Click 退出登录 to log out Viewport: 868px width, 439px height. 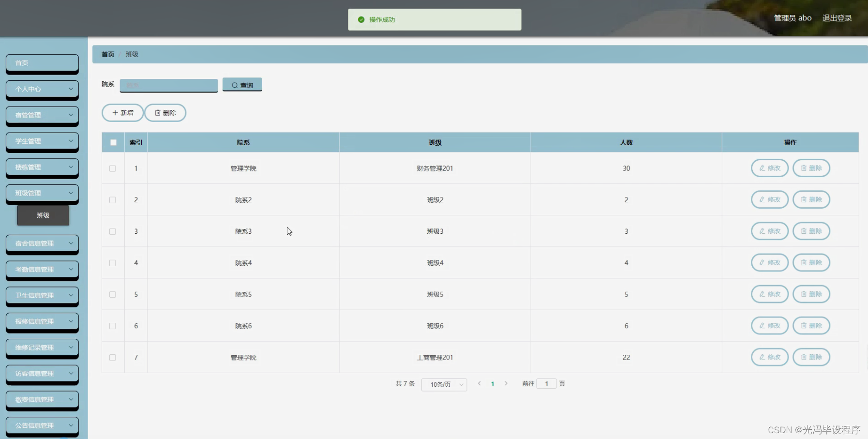[x=837, y=17]
